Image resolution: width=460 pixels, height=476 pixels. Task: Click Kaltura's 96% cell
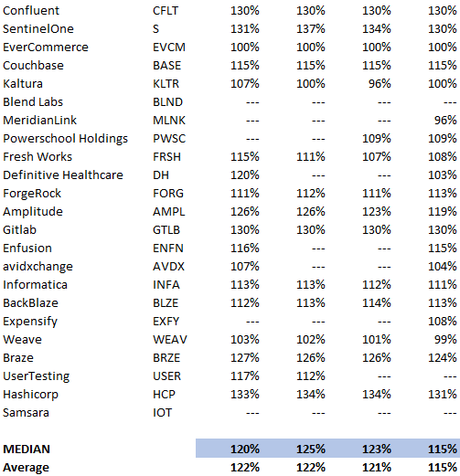(380, 84)
